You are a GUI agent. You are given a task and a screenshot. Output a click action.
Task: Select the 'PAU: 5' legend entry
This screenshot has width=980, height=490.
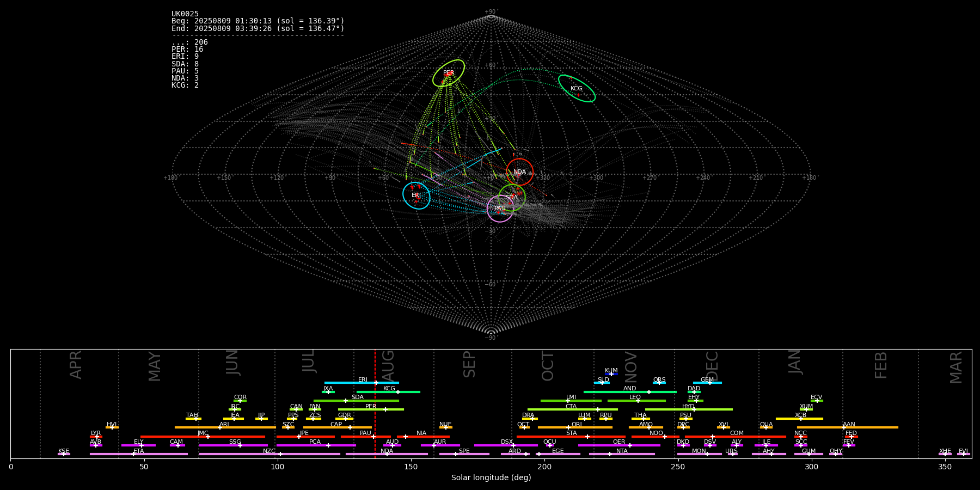185,71
